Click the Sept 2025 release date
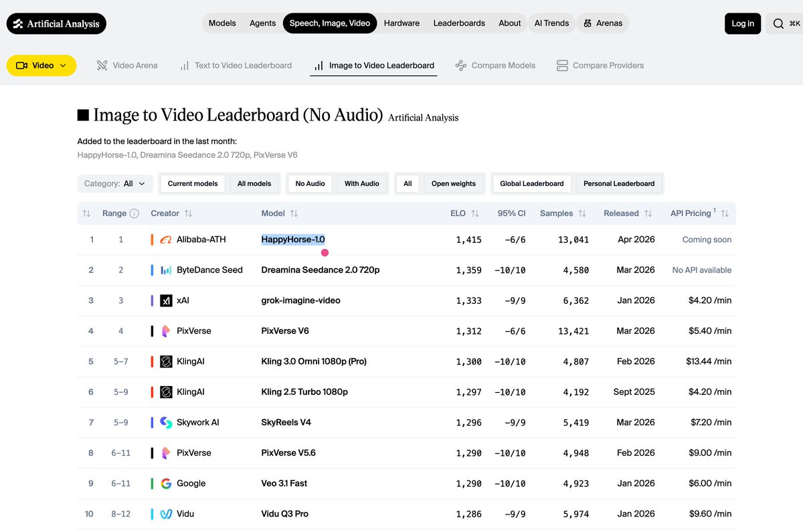This screenshot has width=803, height=532. point(634,392)
